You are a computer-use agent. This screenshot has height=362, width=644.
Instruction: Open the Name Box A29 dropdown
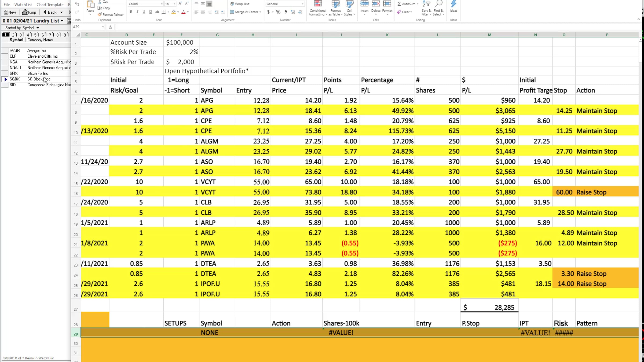pyautogui.click(x=103, y=27)
